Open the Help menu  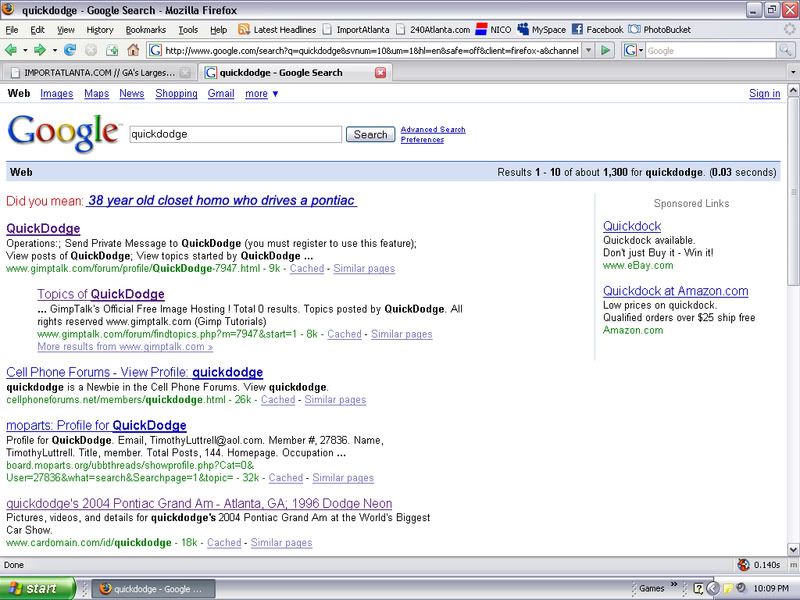tap(218, 30)
